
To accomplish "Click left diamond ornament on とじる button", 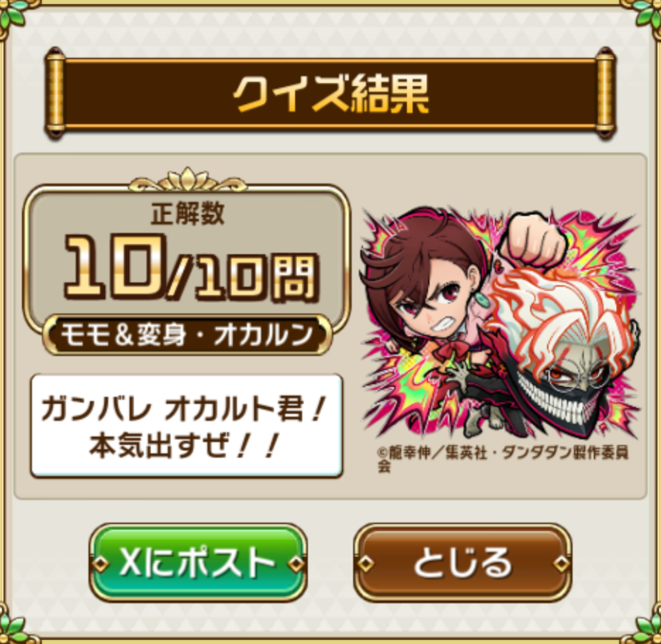I will tap(365, 563).
